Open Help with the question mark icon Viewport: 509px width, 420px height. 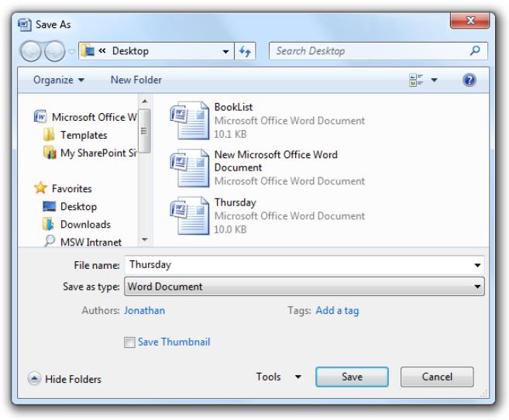469,80
